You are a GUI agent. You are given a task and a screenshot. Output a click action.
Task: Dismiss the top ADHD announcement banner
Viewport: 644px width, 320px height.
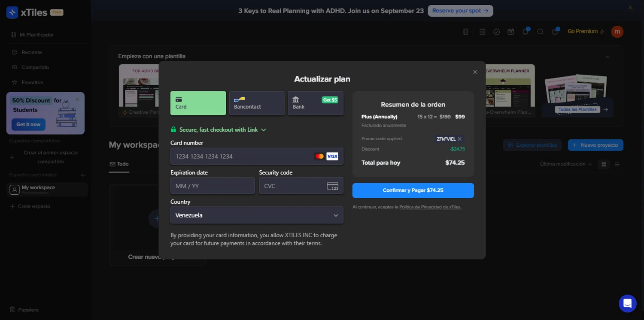click(x=631, y=8)
